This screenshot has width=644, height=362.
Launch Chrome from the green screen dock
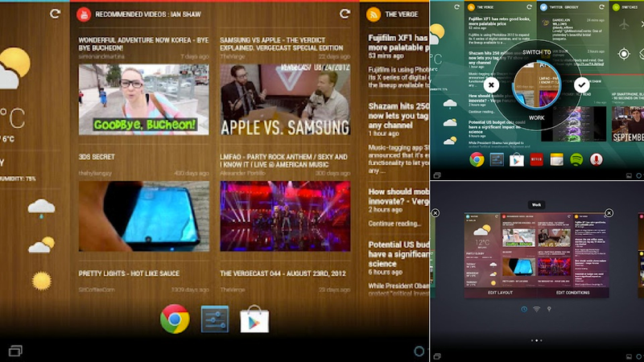coord(477,159)
